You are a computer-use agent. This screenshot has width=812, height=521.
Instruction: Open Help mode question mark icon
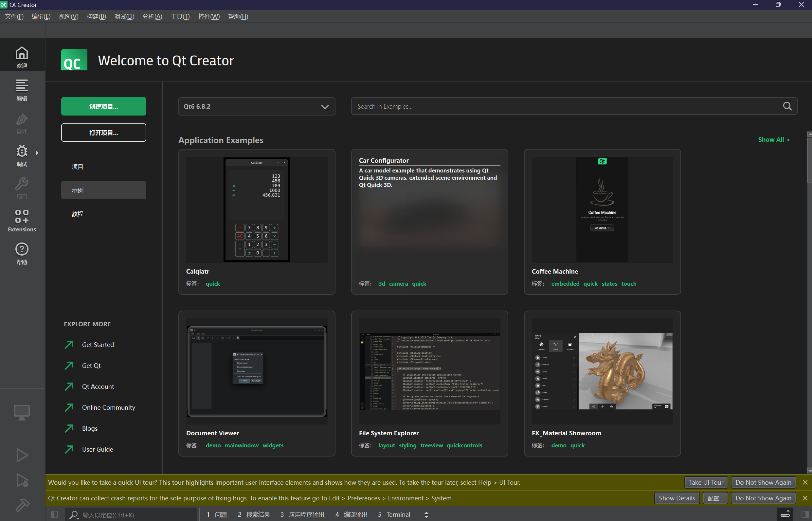(x=22, y=253)
